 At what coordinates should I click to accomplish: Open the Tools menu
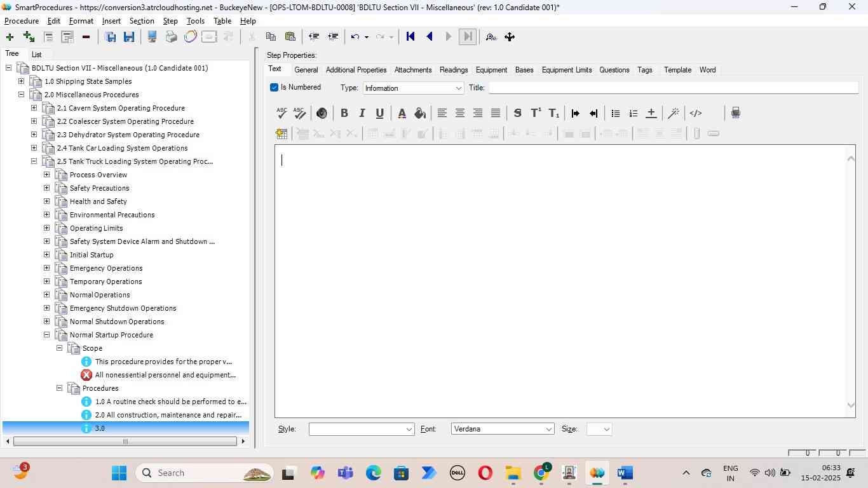(196, 21)
